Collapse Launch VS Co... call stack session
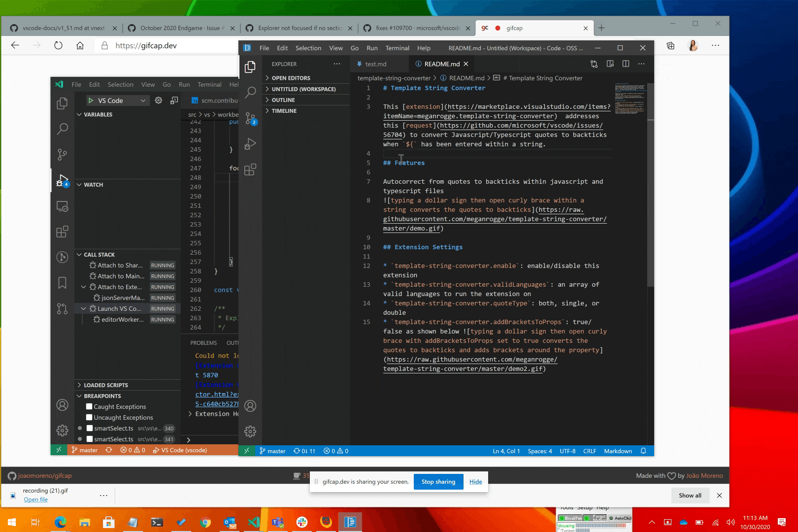Image resolution: width=798 pixels, height=532 pixels. point(84,308)
